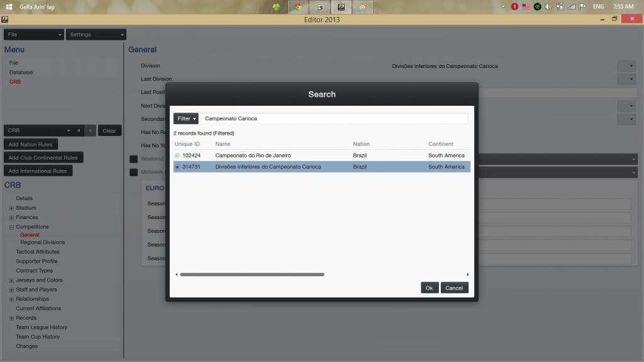
Task: Collapse the Competitions tree node
Action: tap(11, 227)
